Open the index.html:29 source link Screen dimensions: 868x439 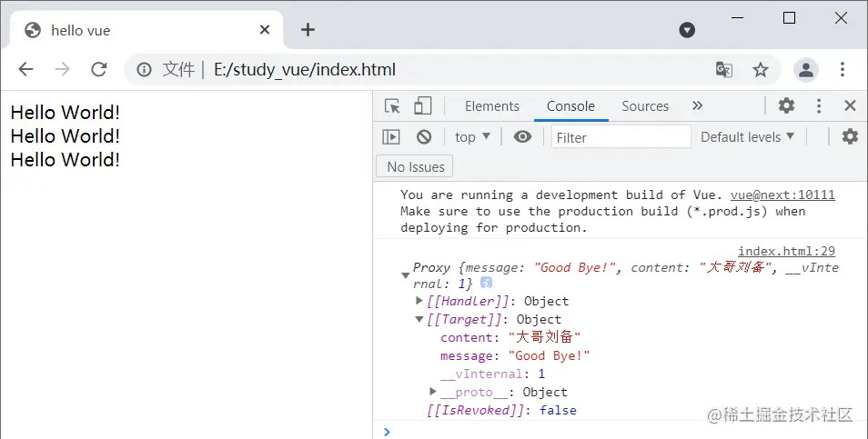786,251
